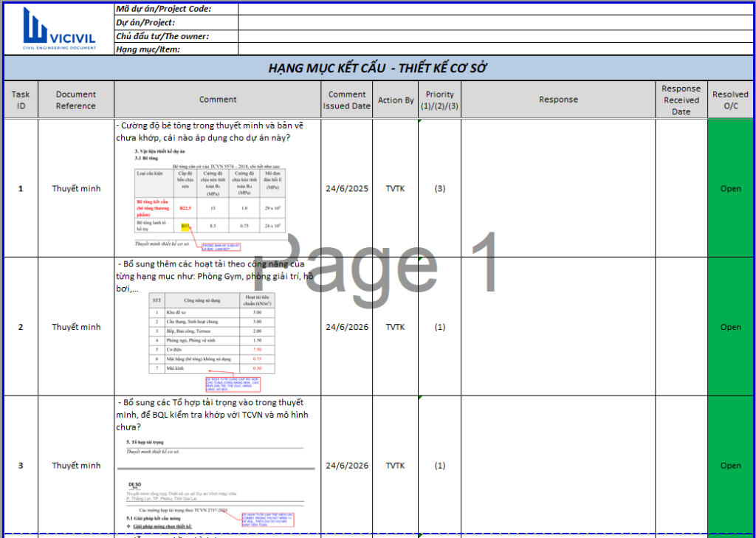Screen dimensions: 756x538
Task: Select the TVTK cell in task 3 row
Action: [x=395, y=466]
